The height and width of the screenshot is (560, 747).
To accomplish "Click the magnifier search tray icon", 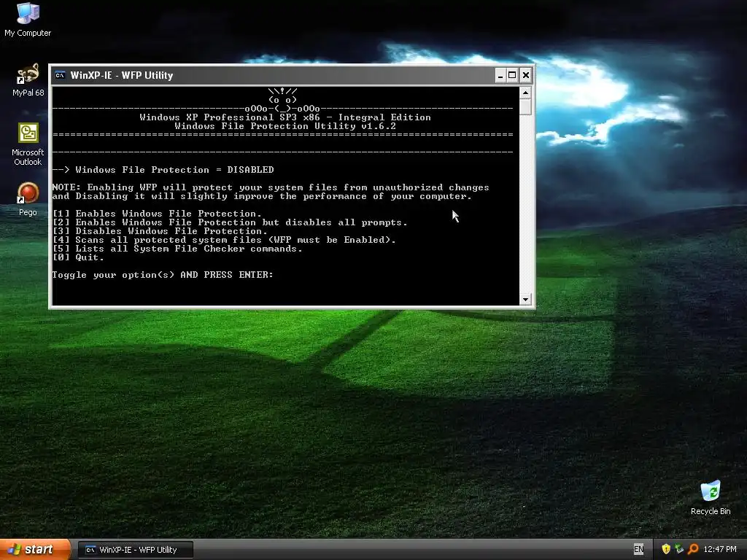I will (693, 549).
